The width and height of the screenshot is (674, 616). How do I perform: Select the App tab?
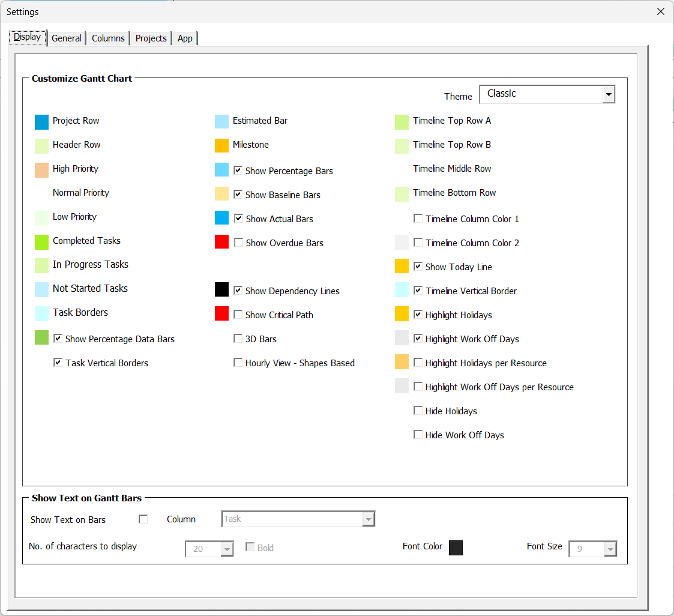coord(185,38)
